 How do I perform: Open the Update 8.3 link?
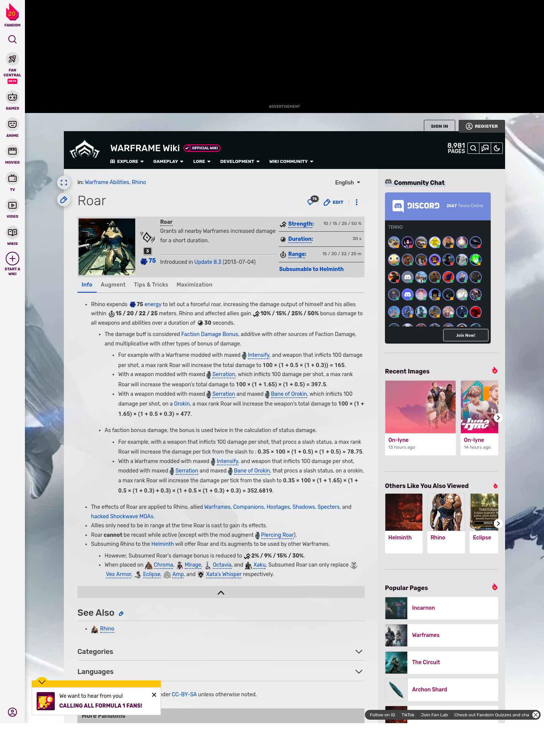pos(208,262)
